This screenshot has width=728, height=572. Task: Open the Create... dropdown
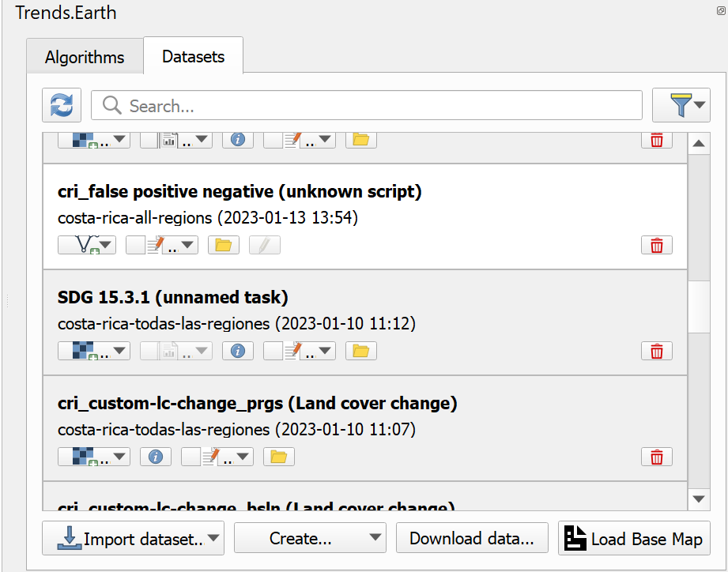click(x=309, y=538)
